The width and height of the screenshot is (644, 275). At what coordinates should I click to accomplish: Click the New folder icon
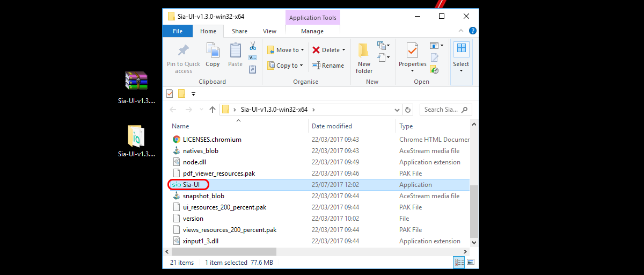coord(364,50)
